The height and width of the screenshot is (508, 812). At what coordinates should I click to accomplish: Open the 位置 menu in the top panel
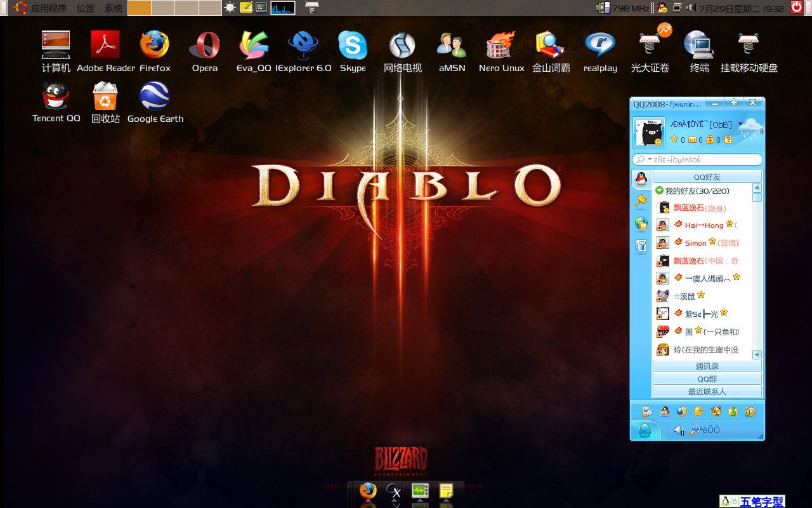pyautogui.click(x=86, y=8)
